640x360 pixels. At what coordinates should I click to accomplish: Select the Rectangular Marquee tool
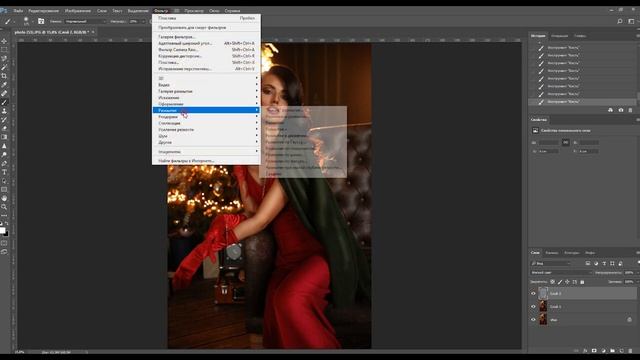click(x=4, y=50)
